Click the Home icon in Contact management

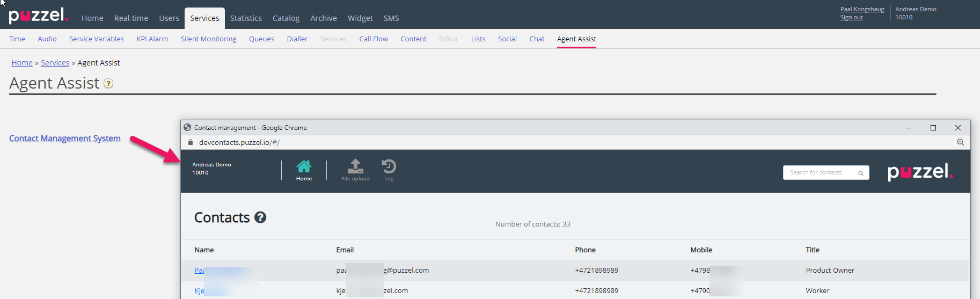click(304, 167)
